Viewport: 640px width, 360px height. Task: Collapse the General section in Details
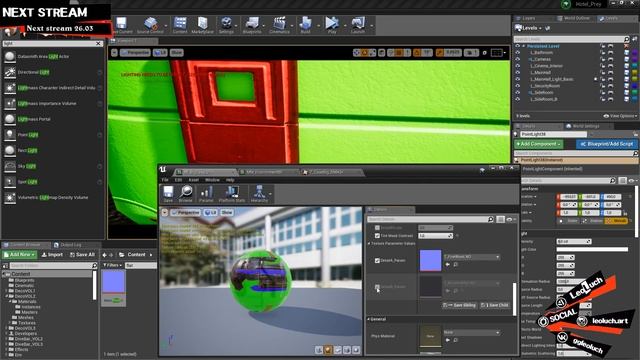[x=369, y=319]
